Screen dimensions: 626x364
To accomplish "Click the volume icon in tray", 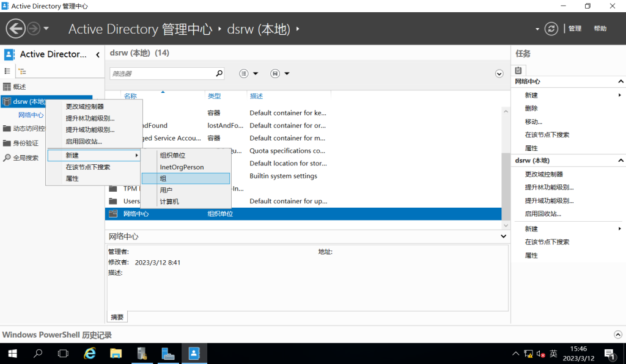I will [540, 354].
